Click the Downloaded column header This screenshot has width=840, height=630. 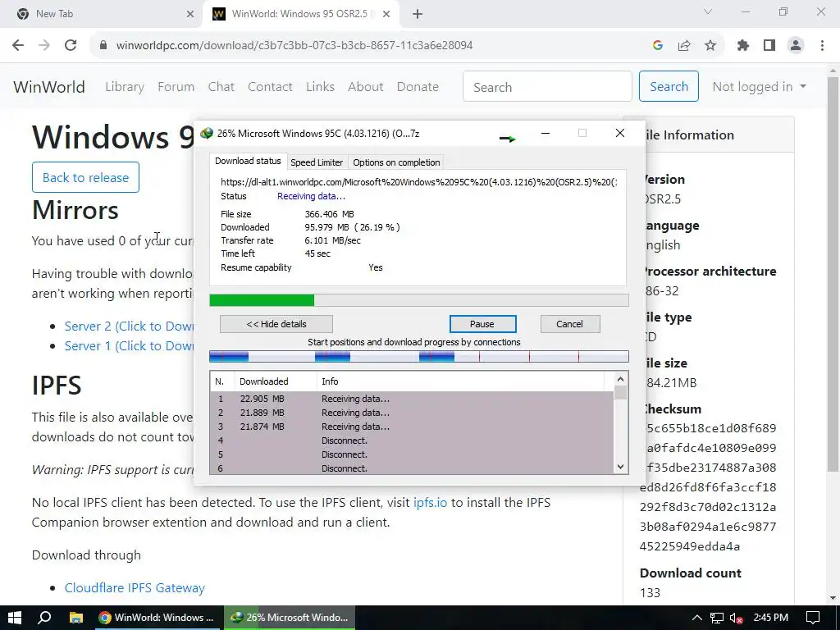[276, 381]
